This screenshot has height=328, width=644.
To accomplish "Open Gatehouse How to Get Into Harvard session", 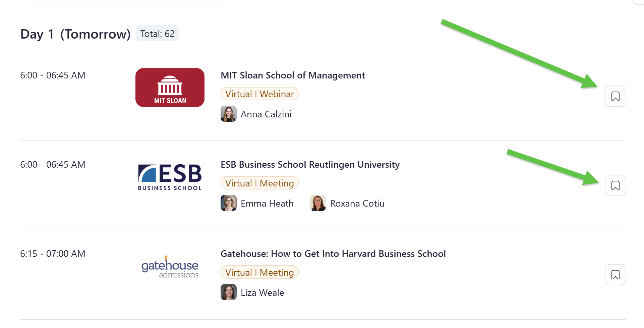I will click(333, 254).
